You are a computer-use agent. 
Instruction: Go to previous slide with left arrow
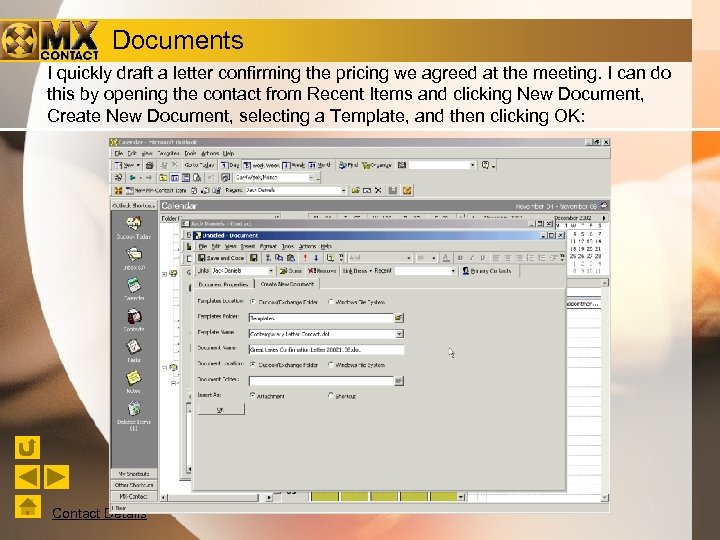(x=27, y=477)
